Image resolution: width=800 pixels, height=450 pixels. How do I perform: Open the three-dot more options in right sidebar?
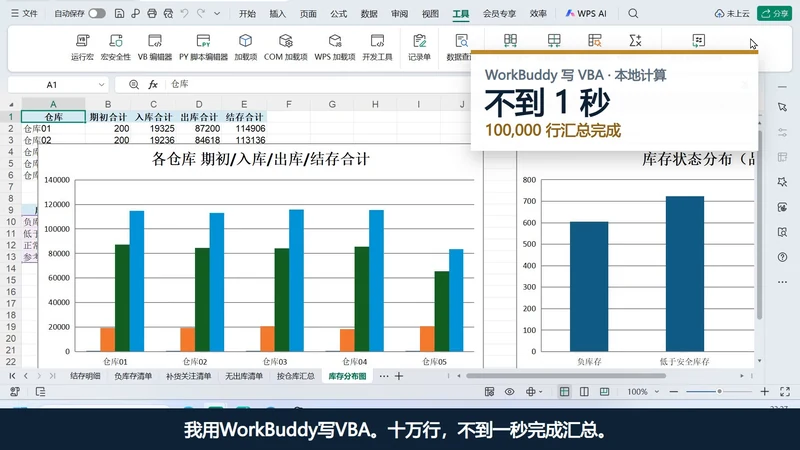782,282
